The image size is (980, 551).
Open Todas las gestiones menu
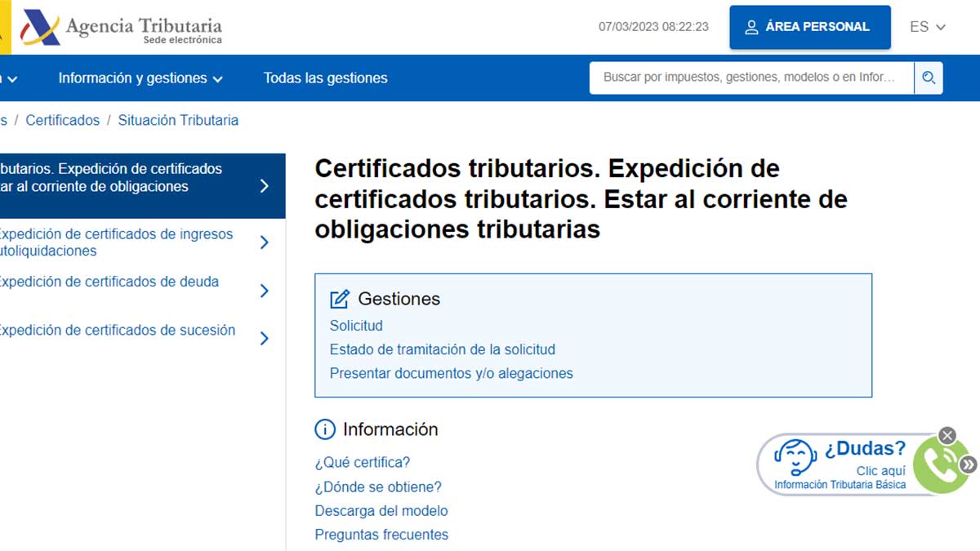325,78
